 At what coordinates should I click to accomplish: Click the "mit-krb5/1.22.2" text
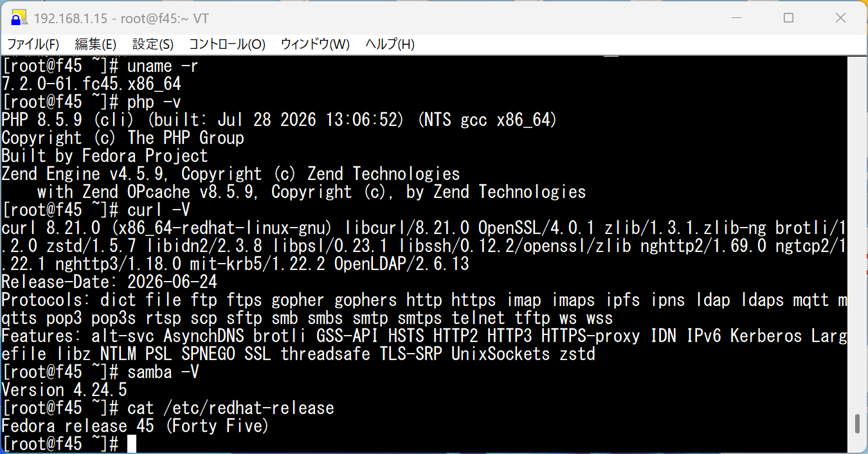point(258,264)
